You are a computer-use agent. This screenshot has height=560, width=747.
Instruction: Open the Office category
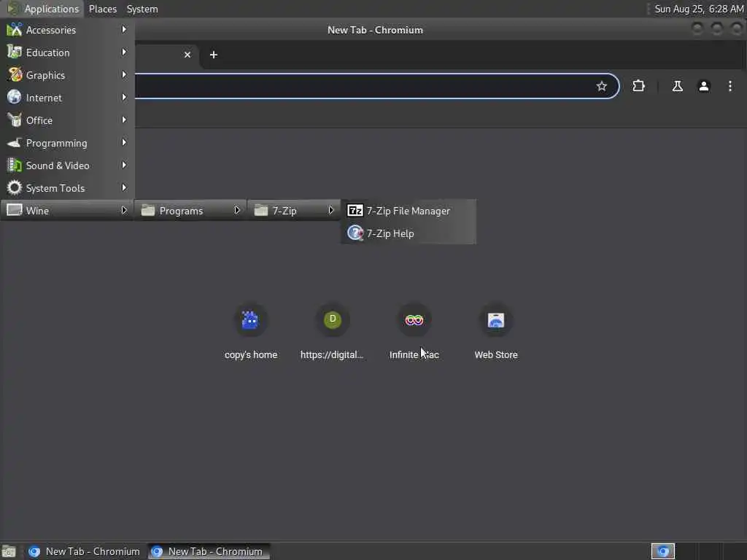click(x=66, y=120)
